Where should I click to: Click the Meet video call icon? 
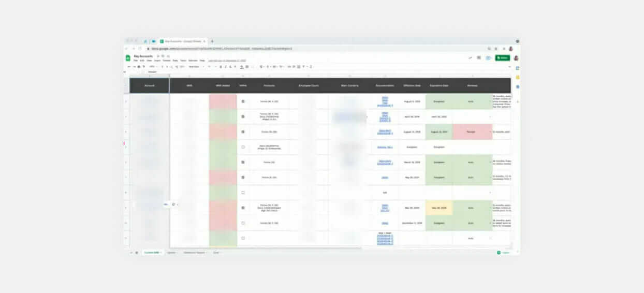click(488, 58)
